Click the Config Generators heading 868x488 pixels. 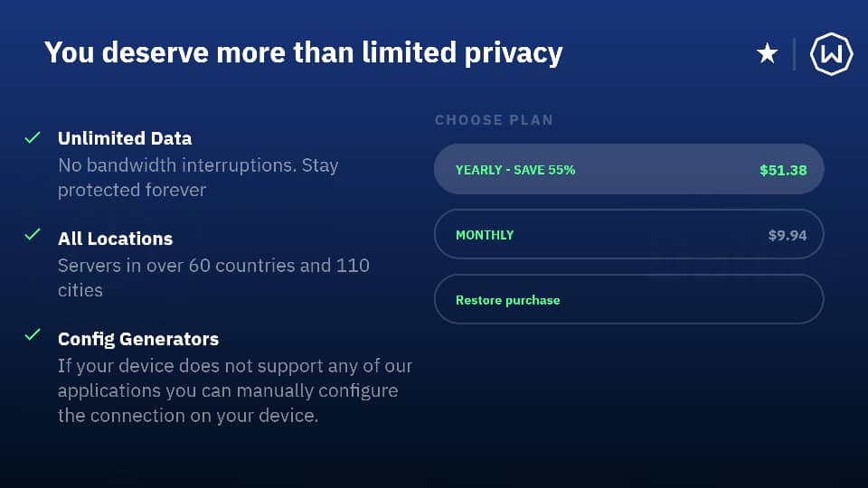pyautogui.click(x=138, y=339)
